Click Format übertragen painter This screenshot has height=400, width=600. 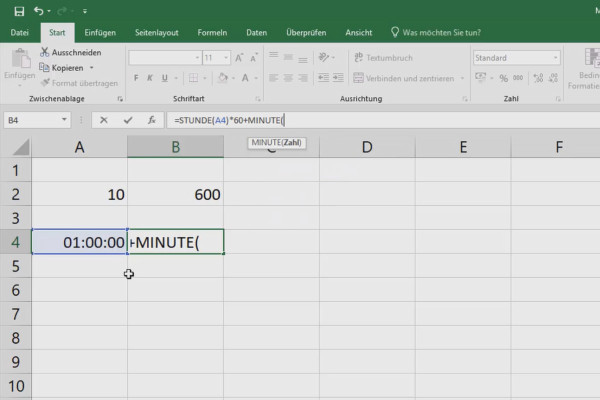[79, 83]
